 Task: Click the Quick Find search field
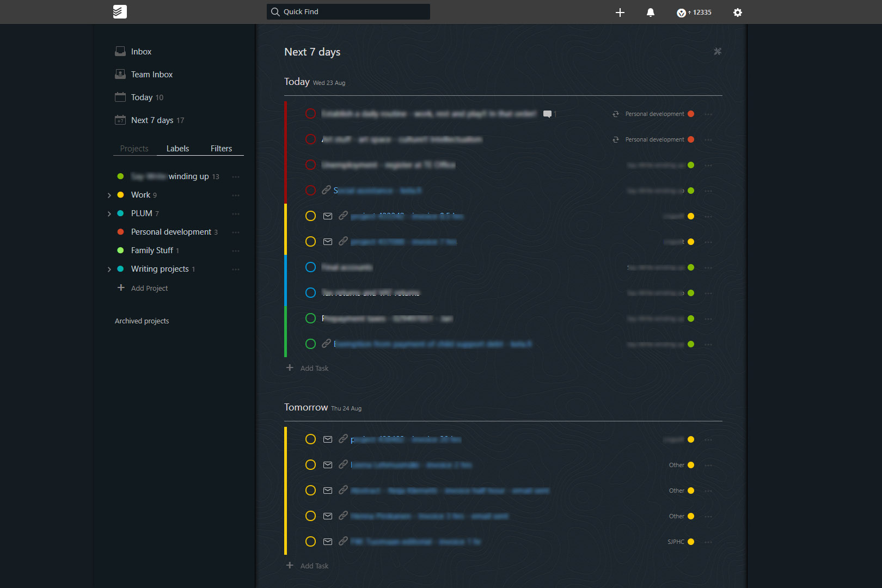pos(348,12)
